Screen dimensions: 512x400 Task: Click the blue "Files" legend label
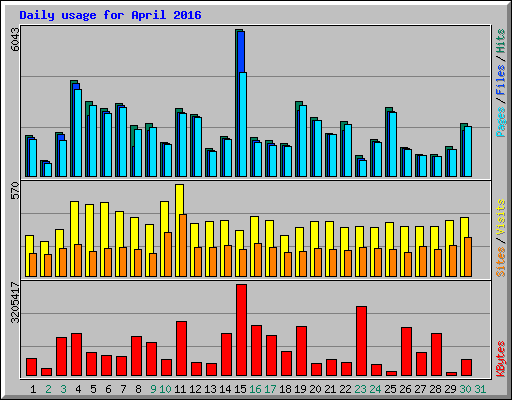tap(501, 79)
